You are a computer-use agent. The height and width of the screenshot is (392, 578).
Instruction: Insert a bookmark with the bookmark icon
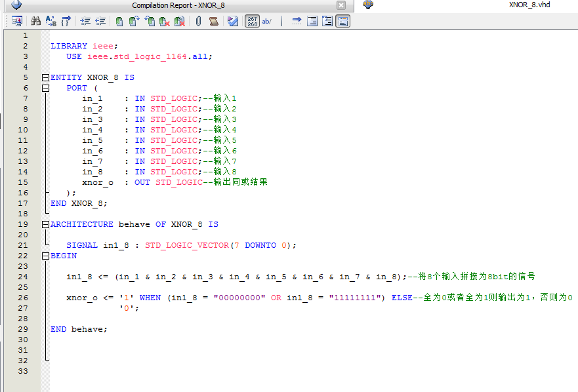click(119, 20)
